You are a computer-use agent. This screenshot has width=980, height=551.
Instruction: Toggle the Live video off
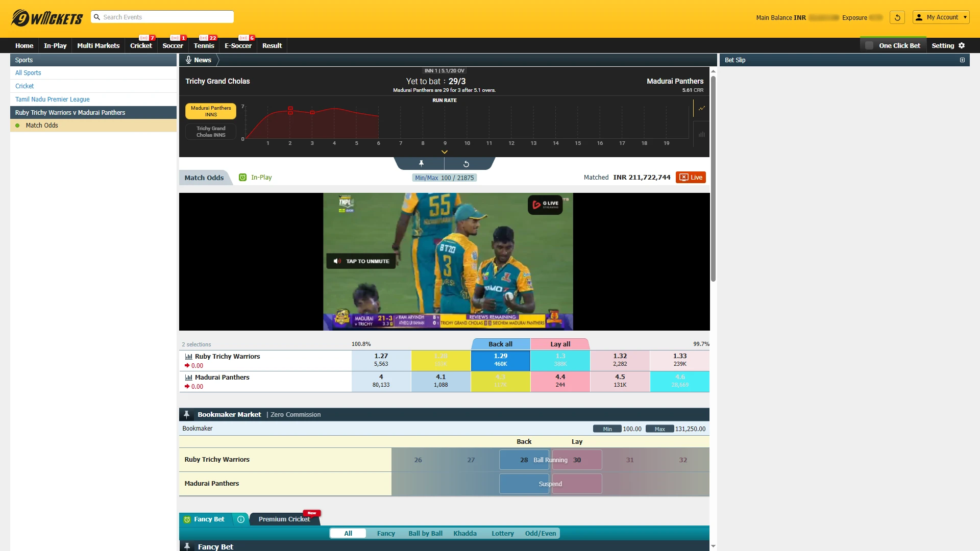pyautogui.click(x=691, y=177)
